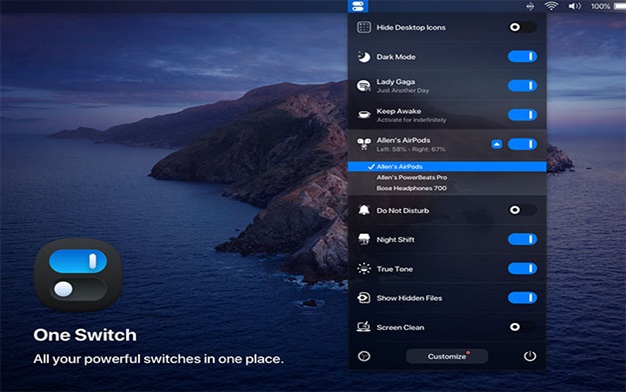Enable the Do Not Disturb switch

[x=522, y=210]
